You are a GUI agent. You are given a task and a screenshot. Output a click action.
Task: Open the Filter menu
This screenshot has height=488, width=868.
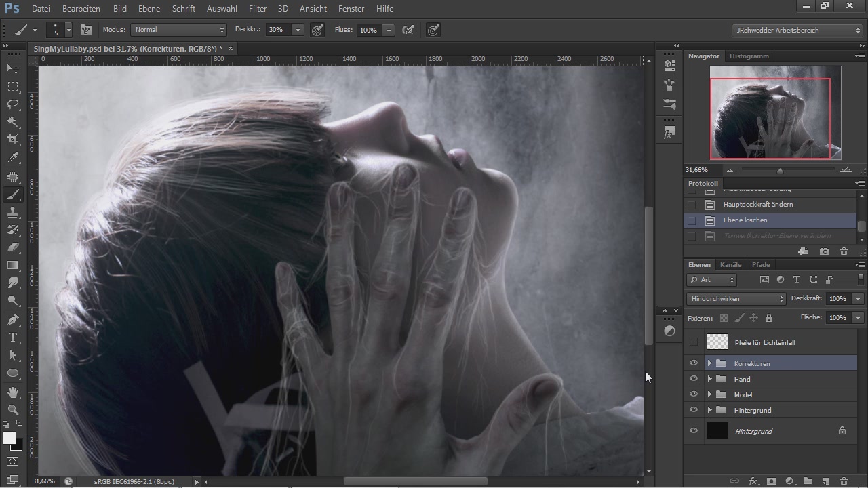tap(258, 9)
